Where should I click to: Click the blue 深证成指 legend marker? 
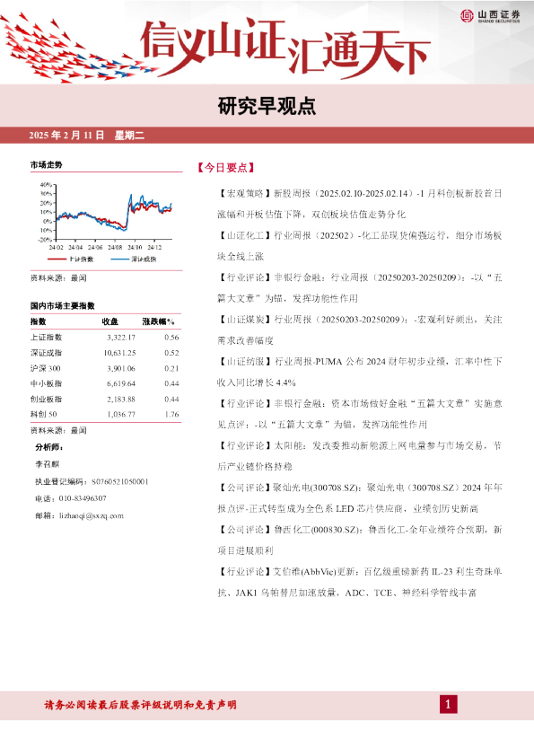click(120, 259)
